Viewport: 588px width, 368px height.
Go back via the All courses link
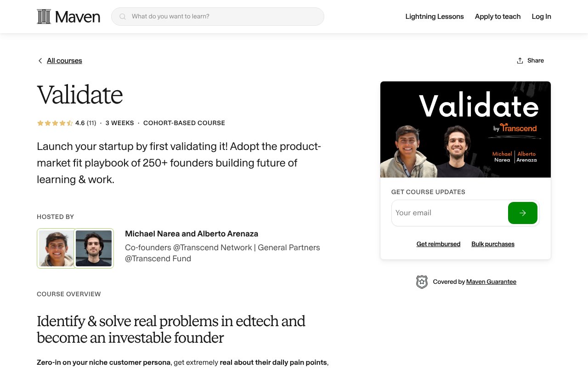(64, 60)
